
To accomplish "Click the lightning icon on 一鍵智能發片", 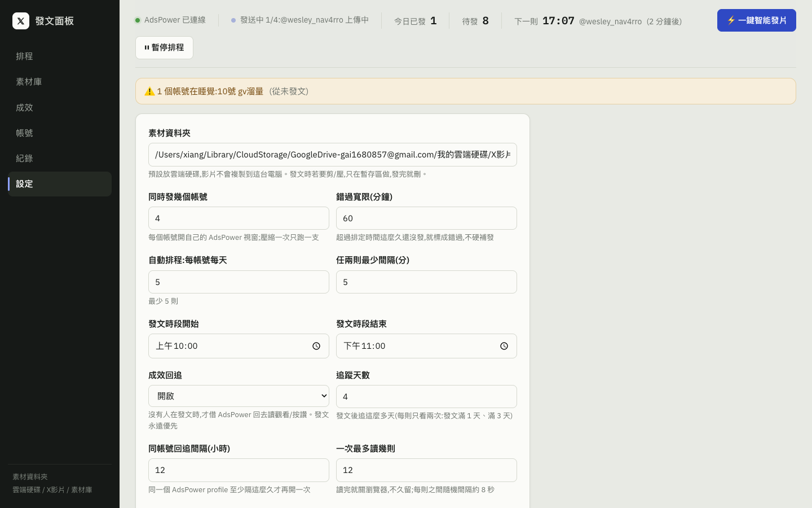I will [731, 20].
